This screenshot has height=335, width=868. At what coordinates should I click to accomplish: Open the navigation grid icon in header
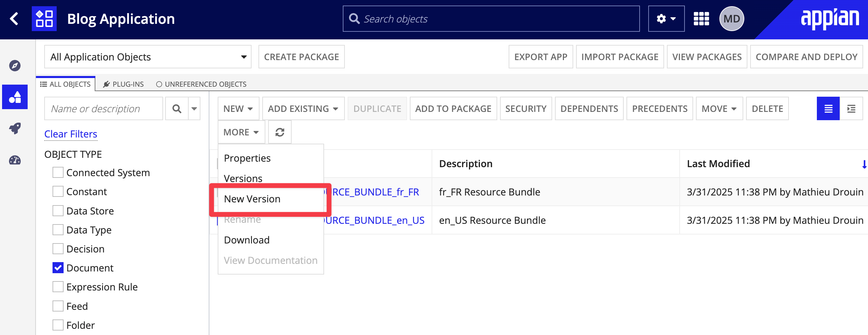(701, 19)
